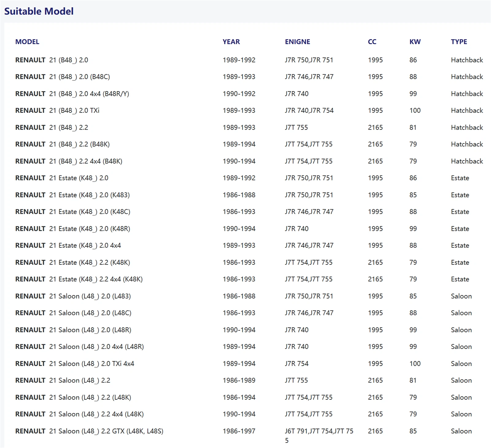This screenshot has width=491, height=448.
Task: Click the Suitable Model heading
Action: point(39,11)
